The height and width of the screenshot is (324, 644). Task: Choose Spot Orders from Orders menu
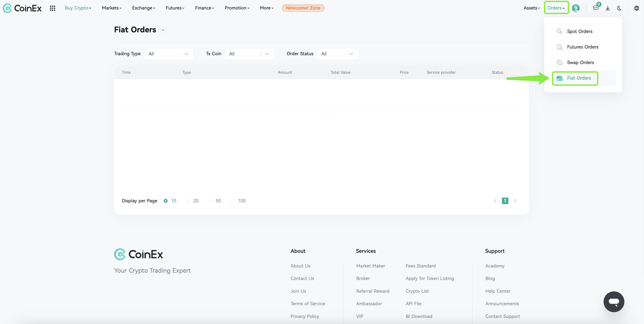tap(579, 31)
